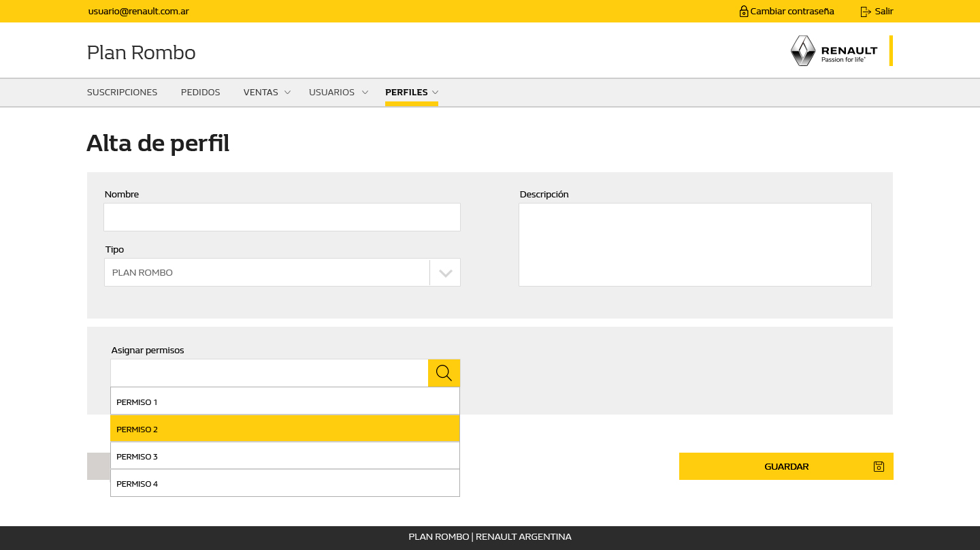Open the Usuarios menu
The image size is (980, 550).
pos(331,92)
